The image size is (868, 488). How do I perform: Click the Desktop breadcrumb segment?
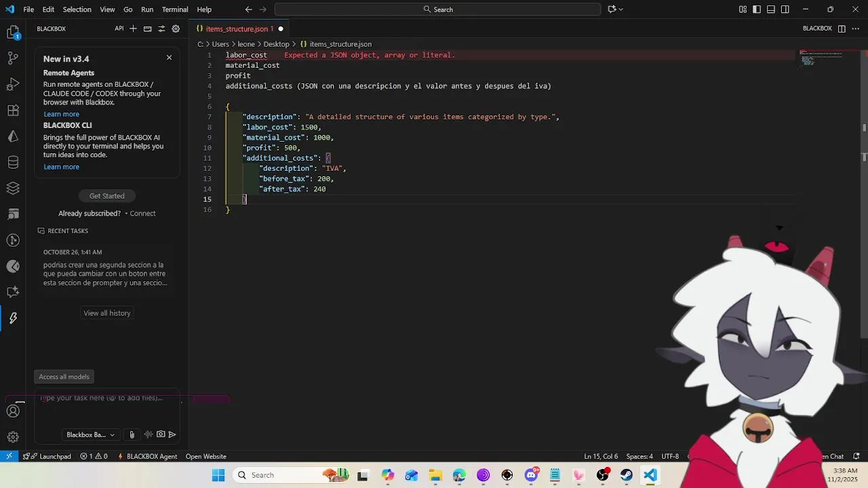[x=276, y=44]
